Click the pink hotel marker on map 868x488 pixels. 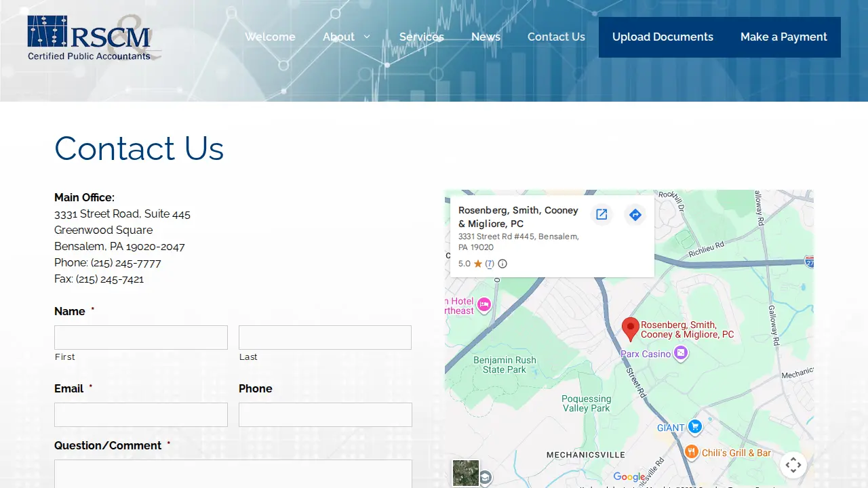(x=484, y=305)
